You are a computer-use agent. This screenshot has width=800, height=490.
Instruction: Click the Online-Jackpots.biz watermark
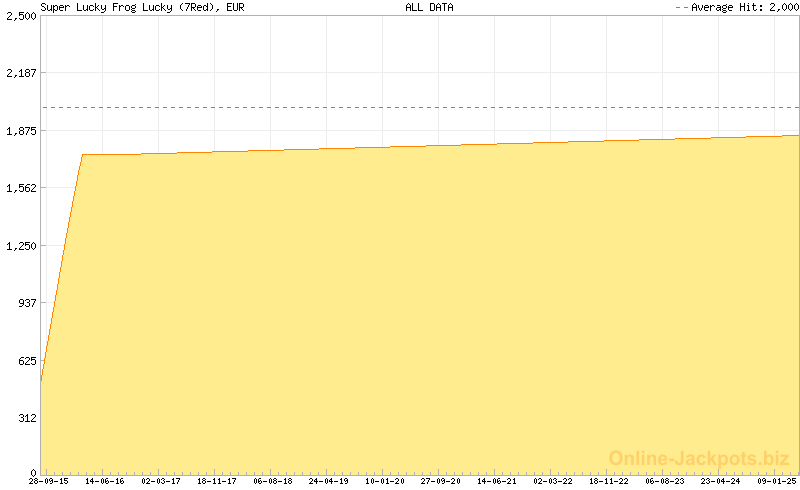coord(700,458)
